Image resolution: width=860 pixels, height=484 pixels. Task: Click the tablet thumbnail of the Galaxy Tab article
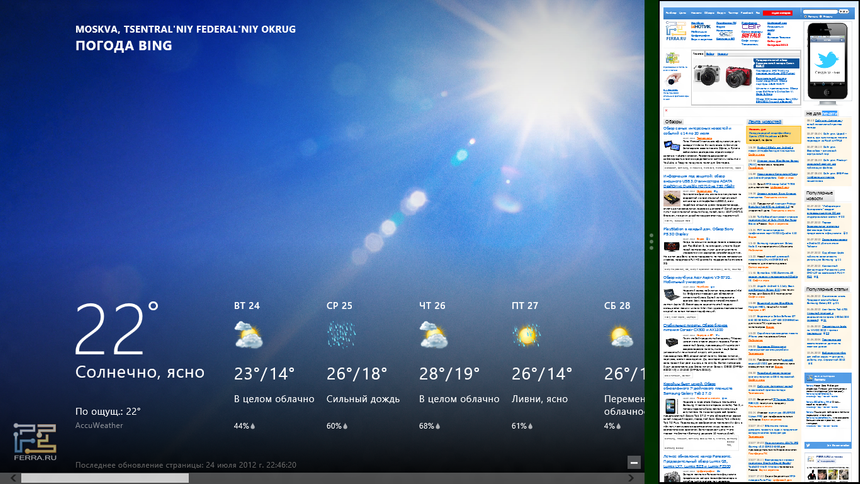coord(670,406)
